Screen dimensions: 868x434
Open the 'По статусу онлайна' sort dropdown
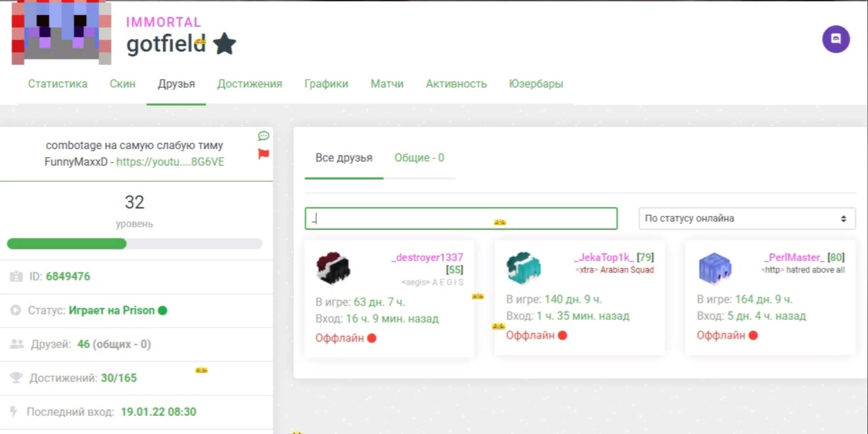pyautogui.click(x=746, y=218)
